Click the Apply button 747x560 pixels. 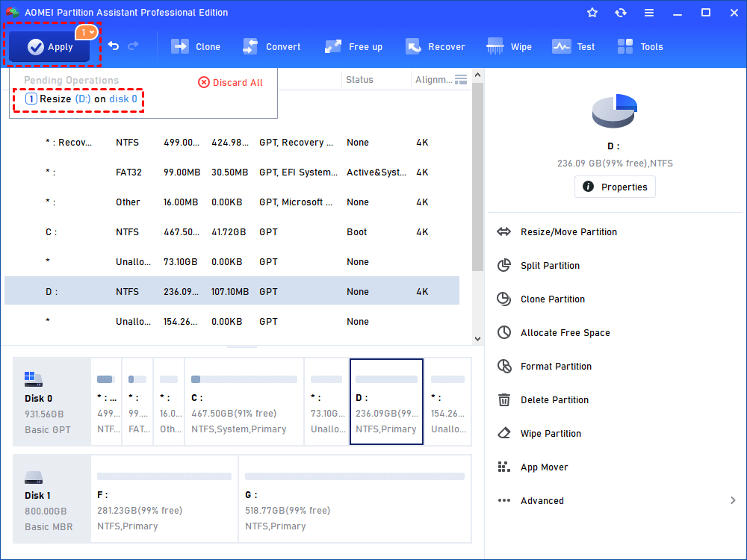49,46
